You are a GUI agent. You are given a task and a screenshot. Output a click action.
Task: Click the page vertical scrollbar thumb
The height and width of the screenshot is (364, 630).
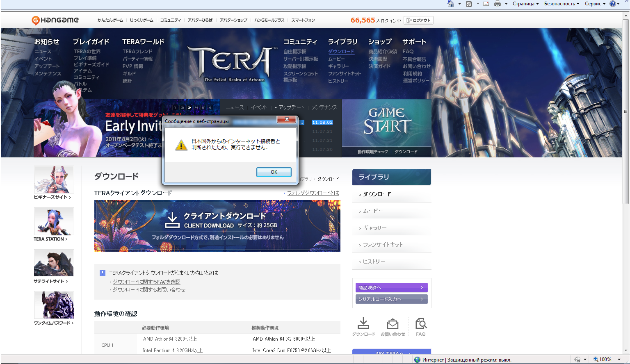[626, 111]
